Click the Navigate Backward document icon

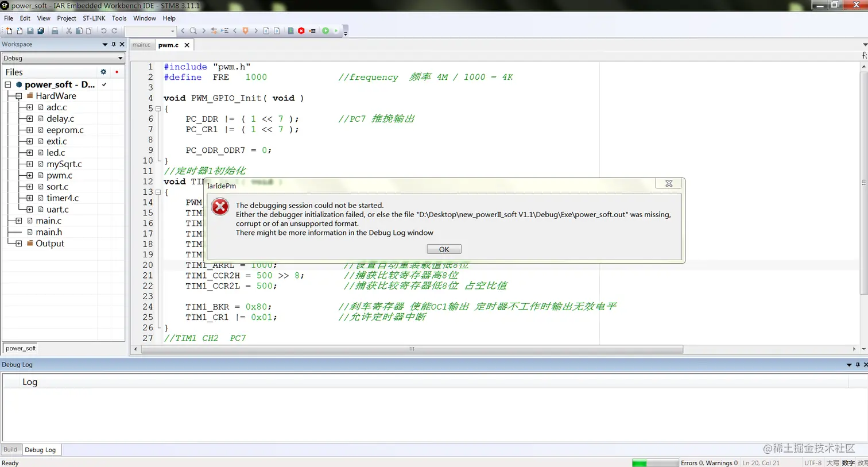click(x=266, y=31)
